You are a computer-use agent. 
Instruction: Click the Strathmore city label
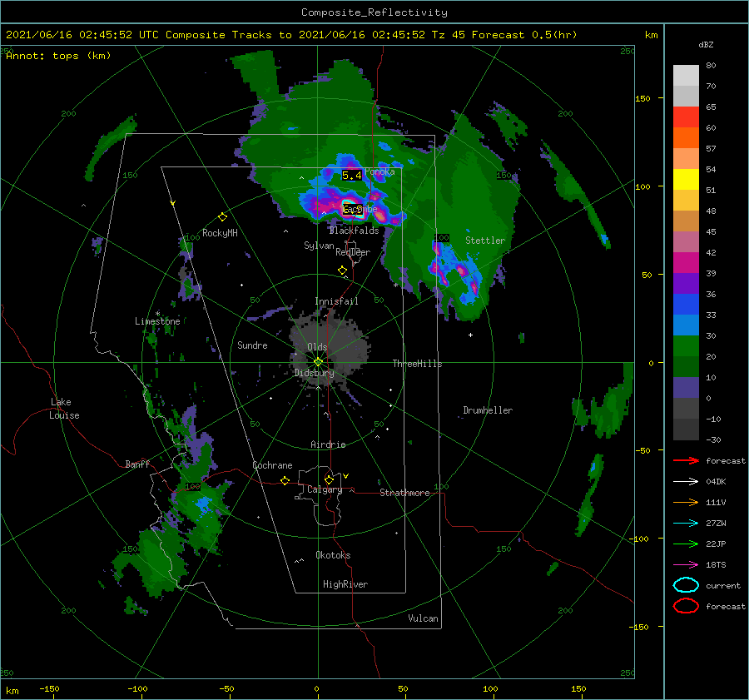click(x=404, y=493)
